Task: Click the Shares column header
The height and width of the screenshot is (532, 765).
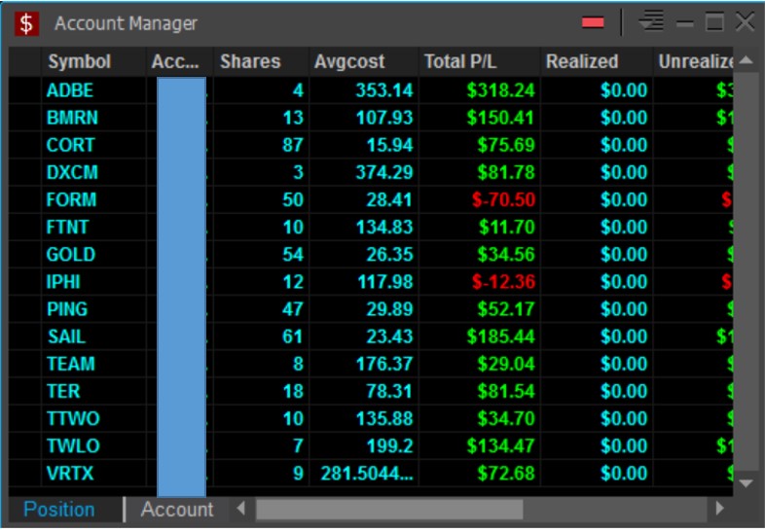Action: click(x=250, y=61)
